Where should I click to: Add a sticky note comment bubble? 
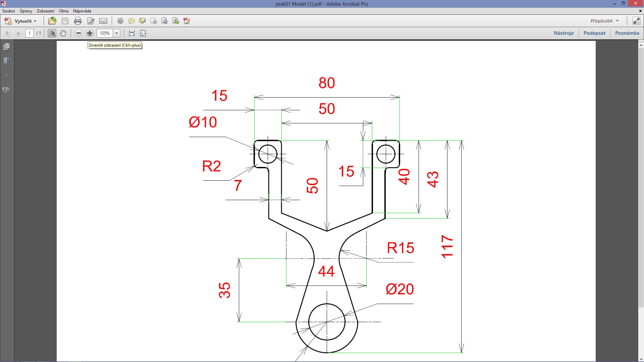point(131,21)
